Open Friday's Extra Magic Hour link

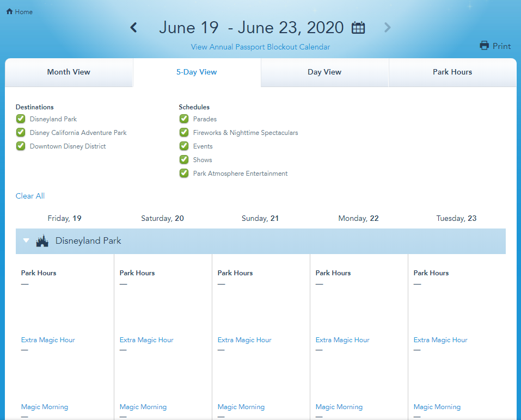[x=48, y=340]
